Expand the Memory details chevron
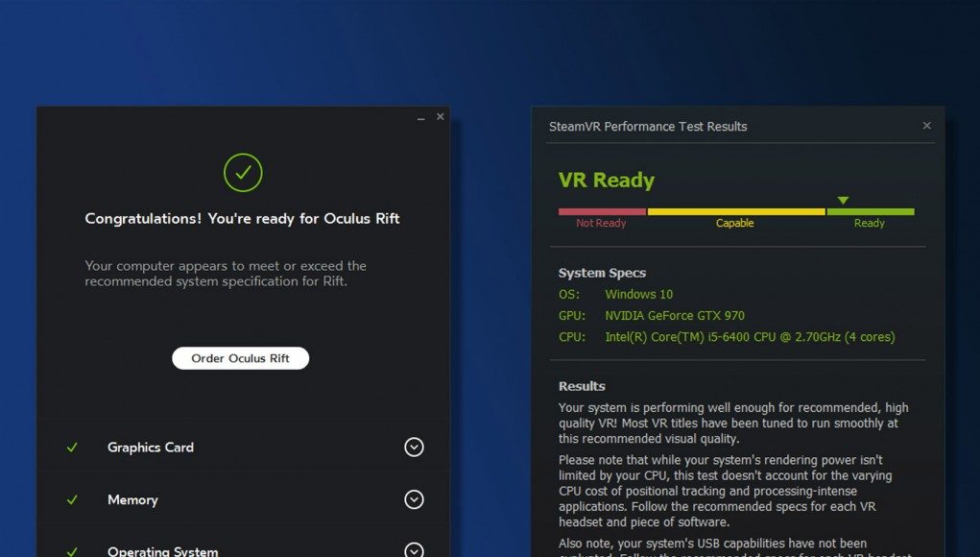980x557 pixels. point(414,499)
